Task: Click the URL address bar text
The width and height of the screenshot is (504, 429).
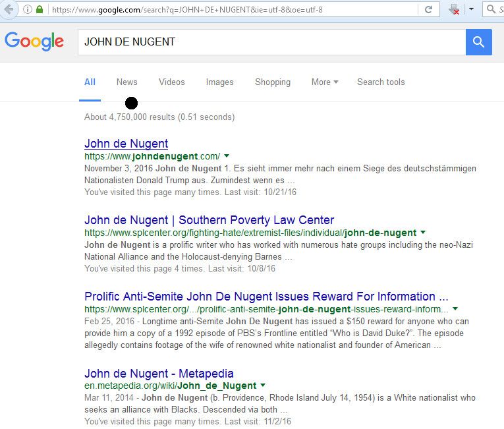Action: [187, 10]
